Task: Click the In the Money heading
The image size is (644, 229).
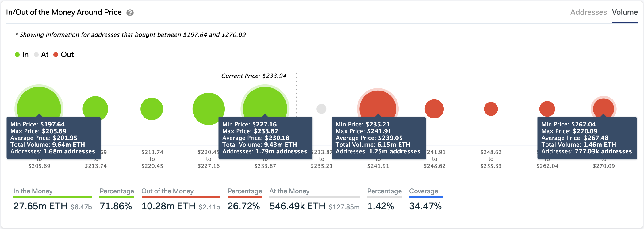Action: point(33,191)
